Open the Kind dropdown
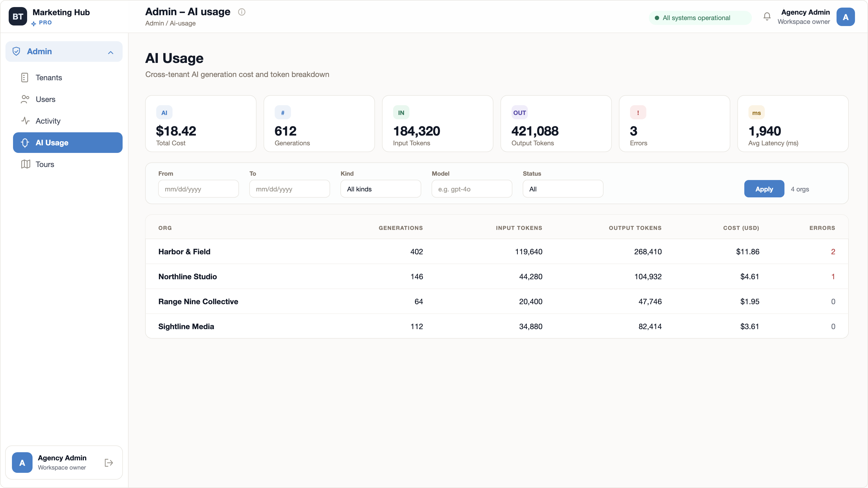 point(381,189)
